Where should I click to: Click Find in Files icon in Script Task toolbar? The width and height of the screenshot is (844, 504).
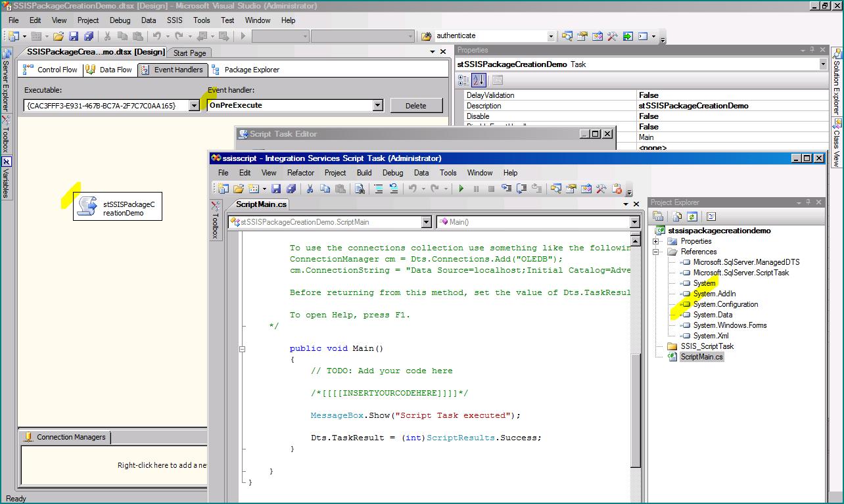point(360,189)
